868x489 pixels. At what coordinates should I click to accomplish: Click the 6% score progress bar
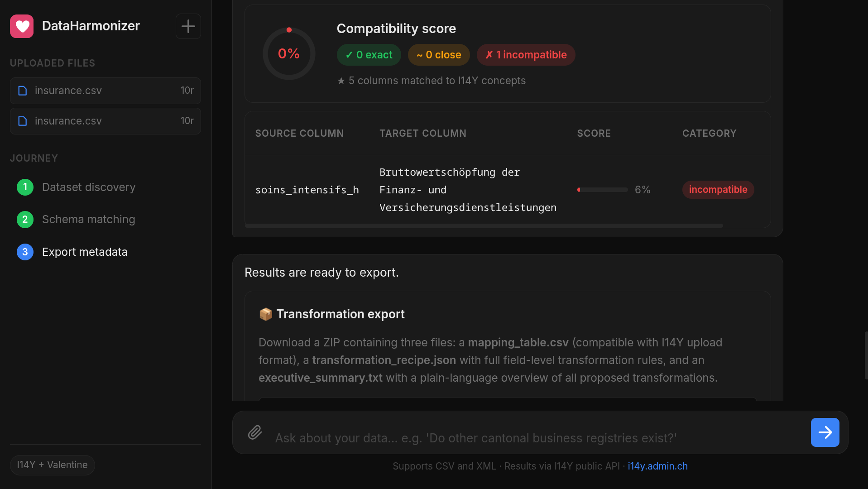[x=602, y=190]
